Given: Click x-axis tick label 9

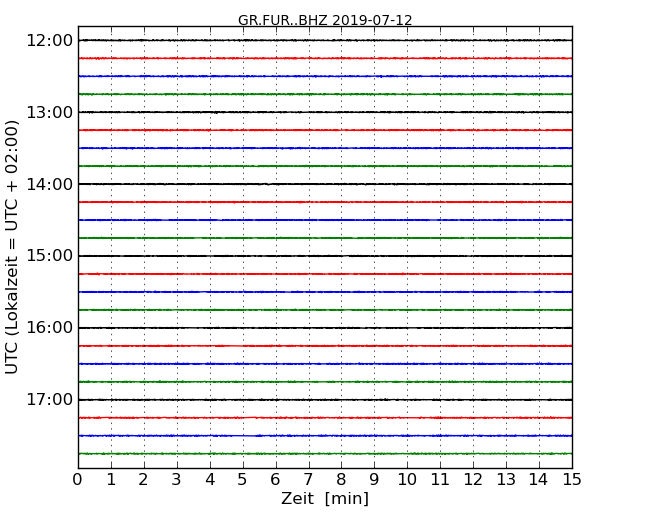Looking at the screenshot, I should (x=374, y=480).
